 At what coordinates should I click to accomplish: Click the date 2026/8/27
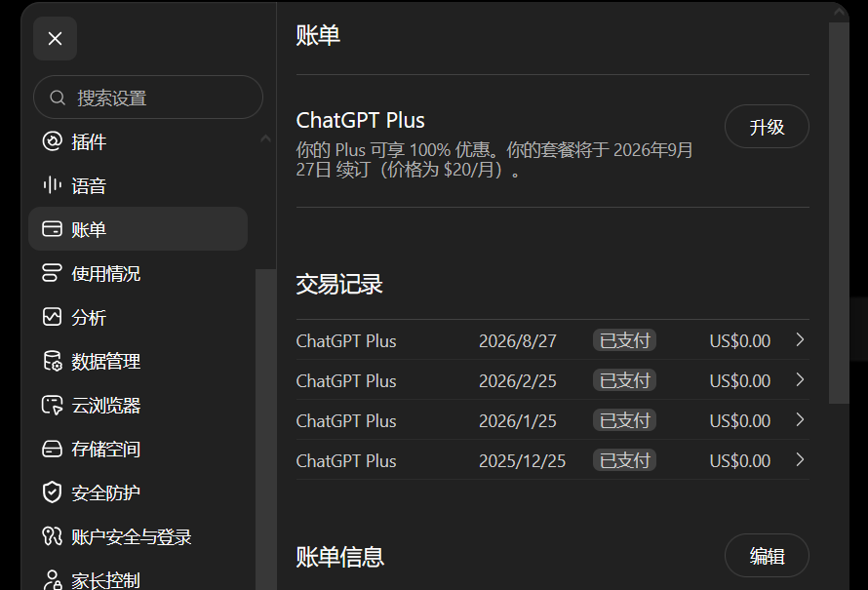(x=518, y=341)
